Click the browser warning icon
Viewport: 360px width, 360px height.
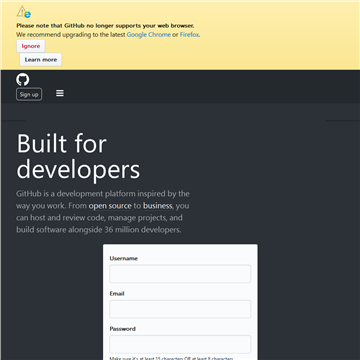coord(24,12)
